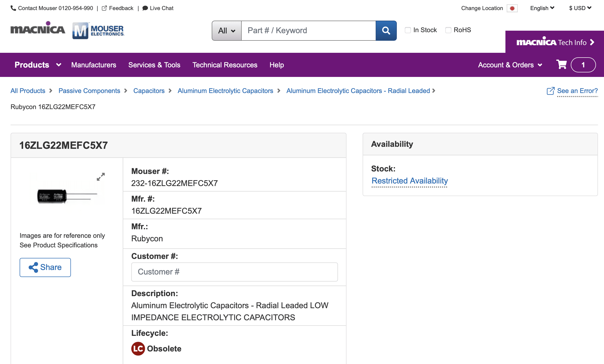The height and width of the screenshot is (364, 604).
Task: Open the USD currency dropdown
Action: pyautogui.click(x=580, y=8)
